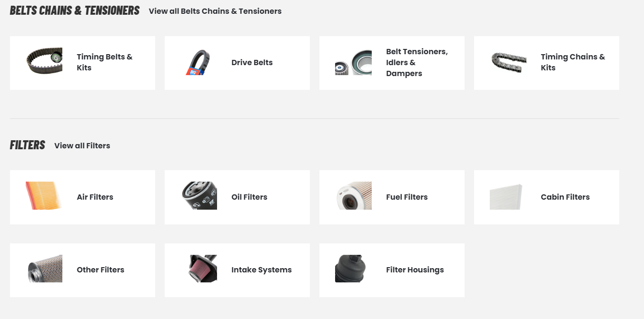Select Timing Chains & Kits label
The width and height of the screenshot is (644, 319).
click(x=573, y=62)
